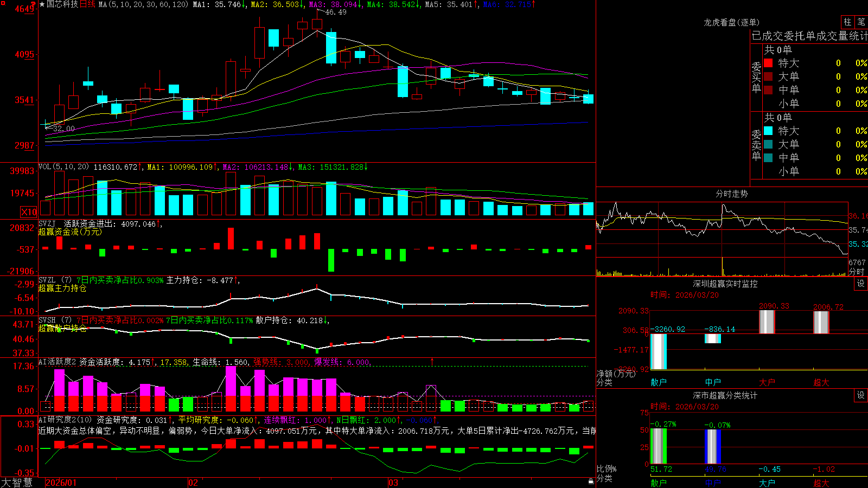Click the 委卖单 section label
The width and height of the screenshot is (868, 488).
pyautogui.click(x=756, y=145)
